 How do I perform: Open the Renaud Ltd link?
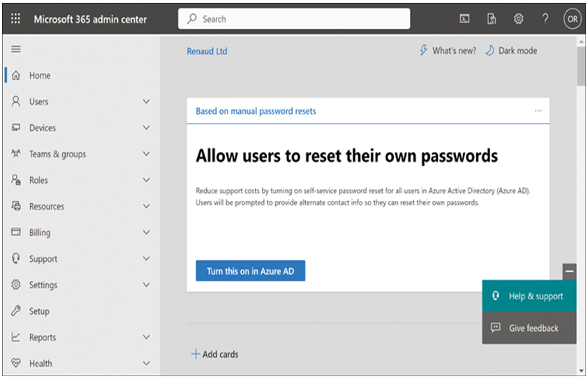207,52
